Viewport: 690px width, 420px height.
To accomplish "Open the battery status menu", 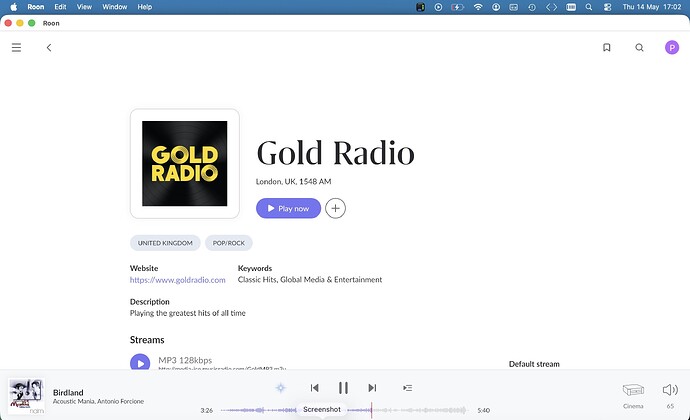I will 458,7.
